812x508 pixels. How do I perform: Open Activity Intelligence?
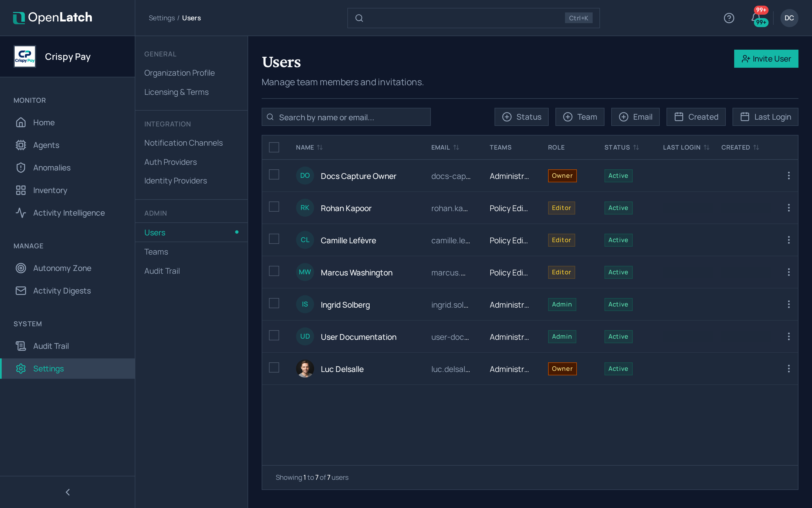point(67,213)
